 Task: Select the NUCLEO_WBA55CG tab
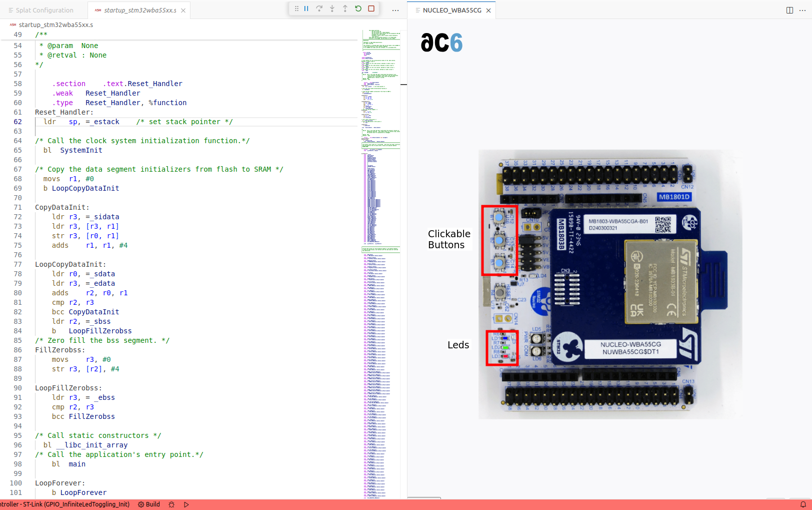pos(452,10)
